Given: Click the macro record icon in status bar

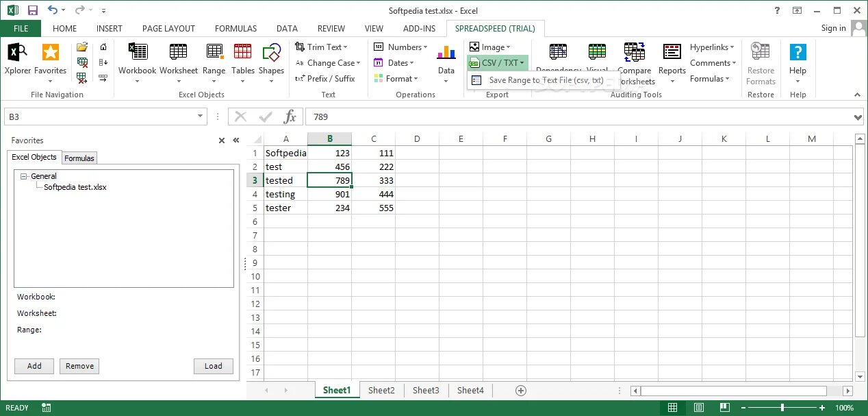Looking at the screenshot, I should 47,408.
